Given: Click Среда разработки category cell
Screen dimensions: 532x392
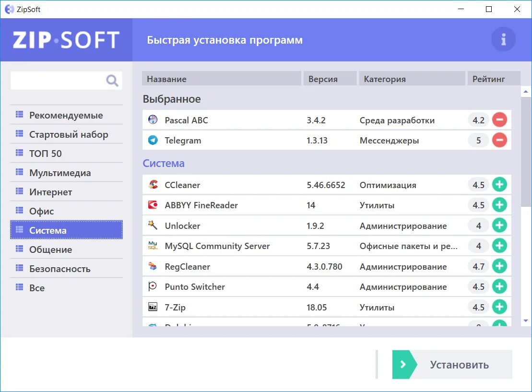Looking at the screenshot, I should coord(397,120).
